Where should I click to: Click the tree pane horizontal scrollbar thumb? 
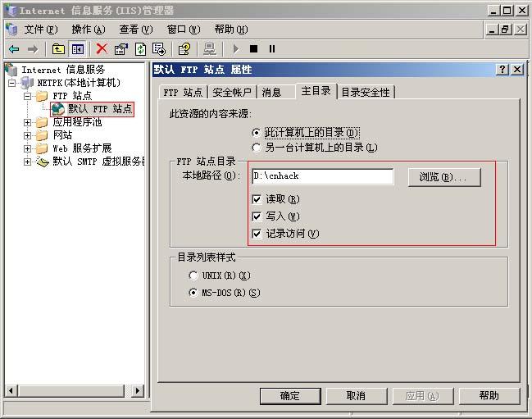coord(71,390)
